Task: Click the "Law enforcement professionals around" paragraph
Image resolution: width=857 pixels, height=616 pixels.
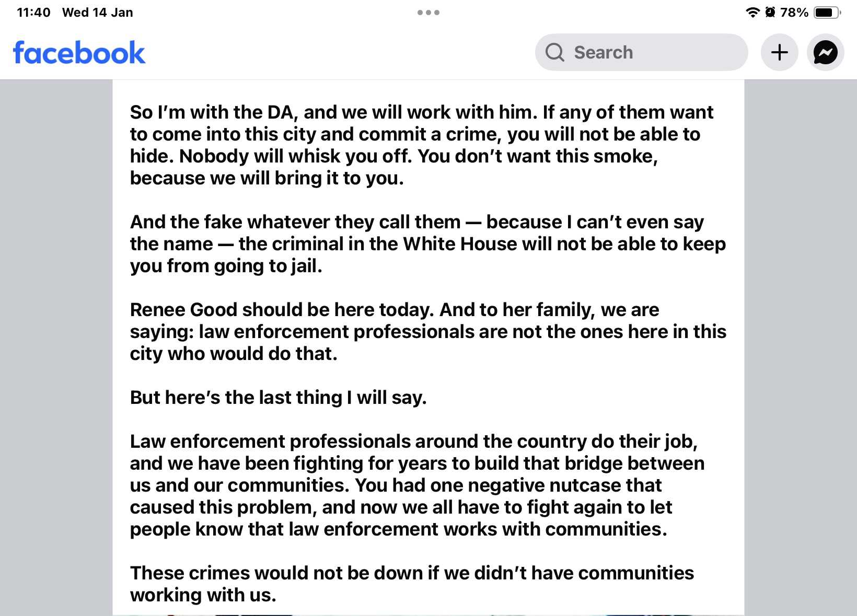Action: [x=417, y=485]
